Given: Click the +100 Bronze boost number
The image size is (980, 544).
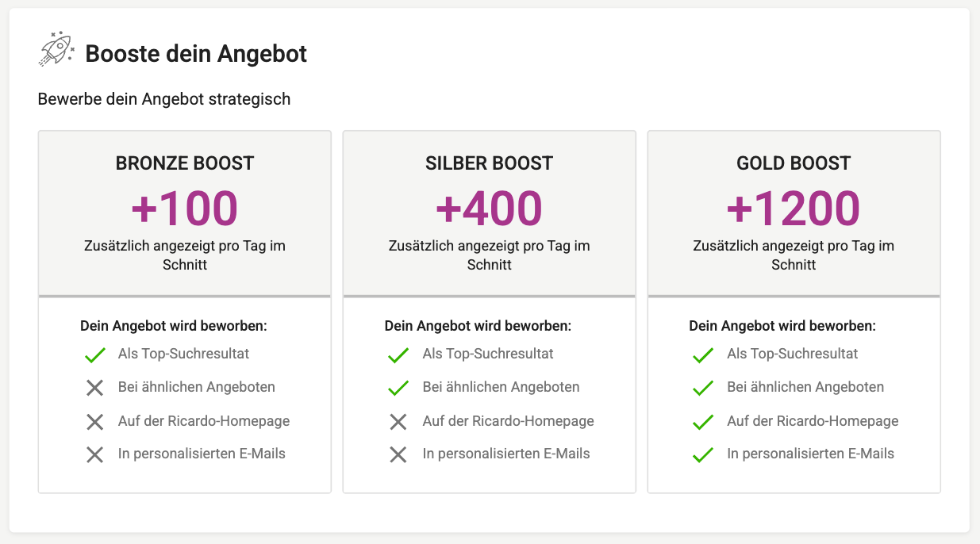Looking at the screenshot, I should pyautogui.click(x=185, y=208).
